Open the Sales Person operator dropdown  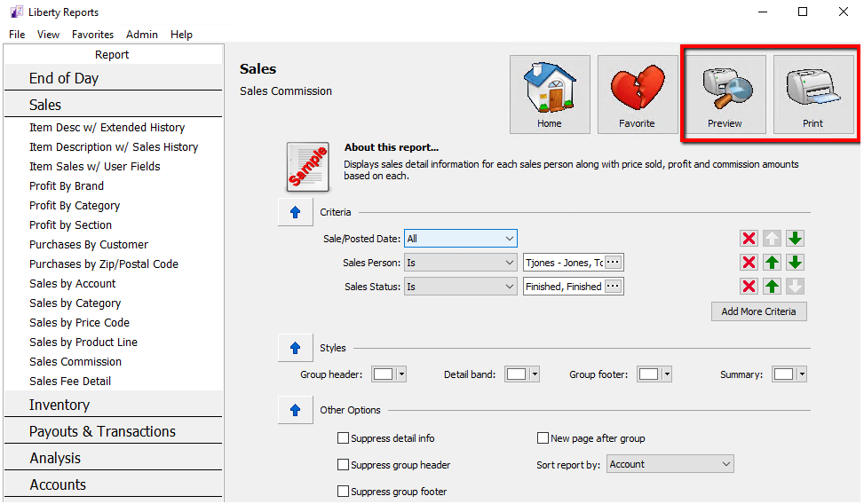click(461, 263)
